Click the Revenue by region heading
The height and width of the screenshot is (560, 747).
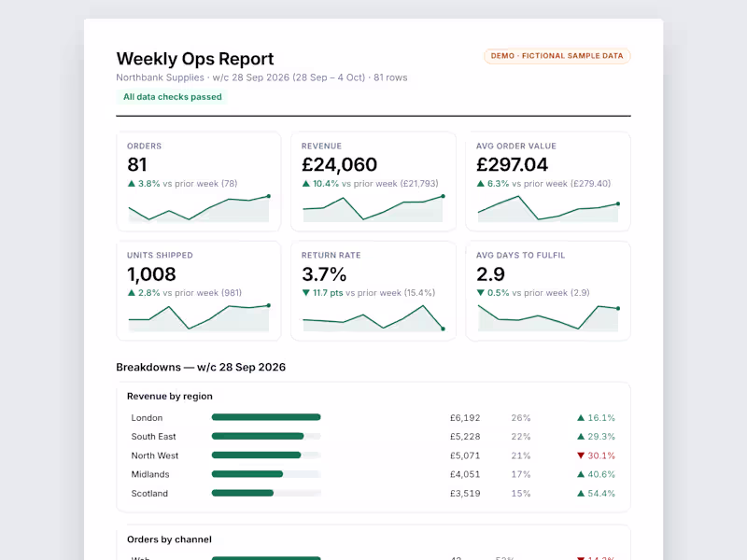(x=170, y=396)
